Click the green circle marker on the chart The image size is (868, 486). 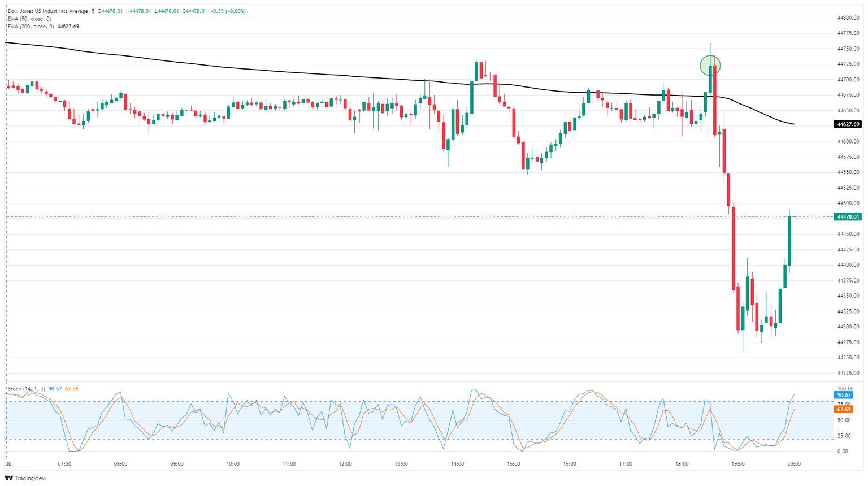(x=710, y=66)
